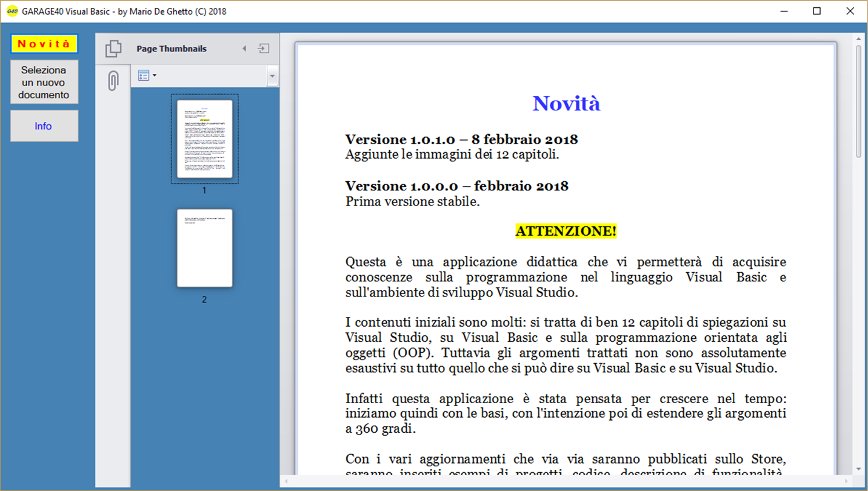Minimize the GARAGE40 Visual Basic window
The height and width of the screenshot is (491, 868).
pos(784,11)
